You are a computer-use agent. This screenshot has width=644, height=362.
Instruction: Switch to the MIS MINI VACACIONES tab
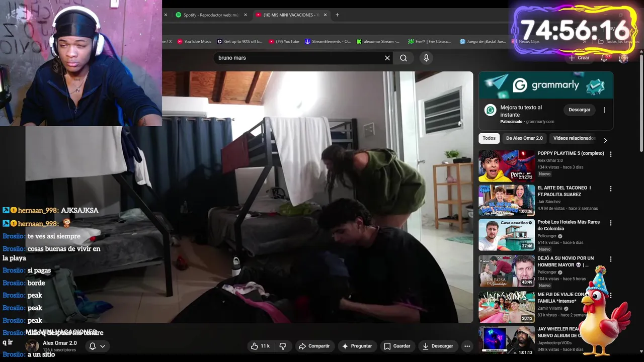[x=291, y=15]
